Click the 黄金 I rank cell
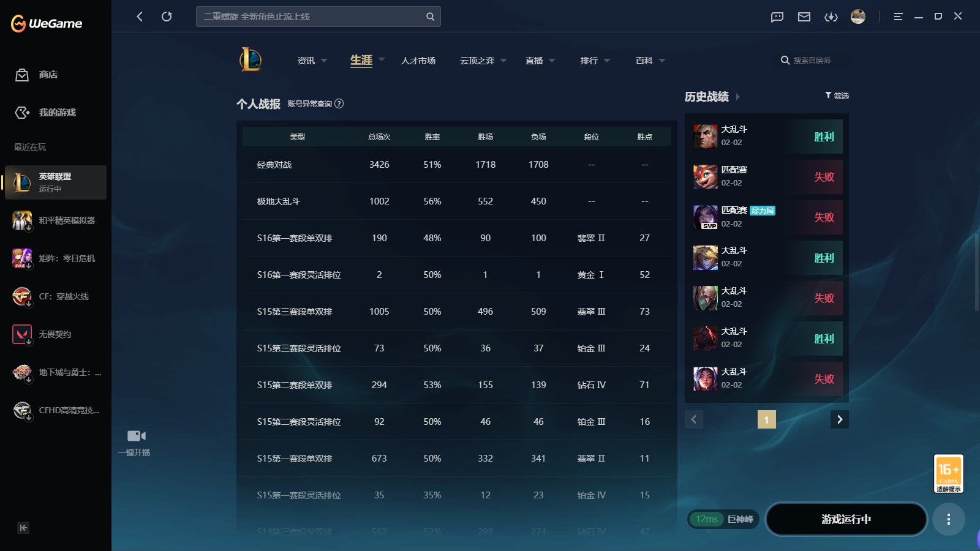This screenshot has width=980, height=551. (590, 275)
